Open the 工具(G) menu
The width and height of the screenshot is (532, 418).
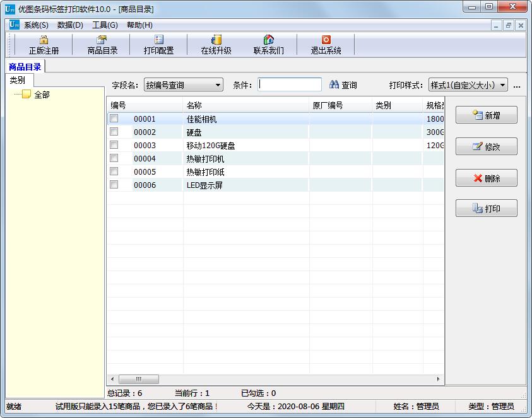[105, 25]
